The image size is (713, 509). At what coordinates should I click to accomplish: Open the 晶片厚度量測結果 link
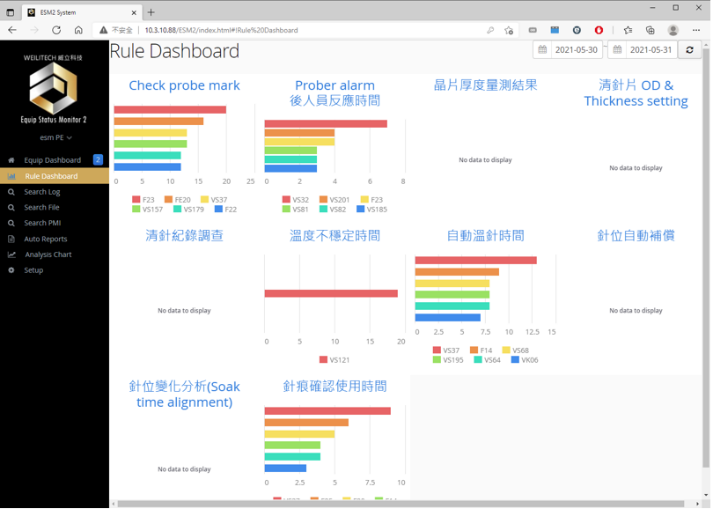click(x=485, y=85)
